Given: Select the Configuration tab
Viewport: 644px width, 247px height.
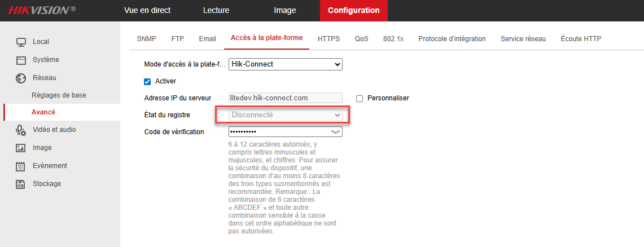Looking at the screenshot, I should pos(354,11).
